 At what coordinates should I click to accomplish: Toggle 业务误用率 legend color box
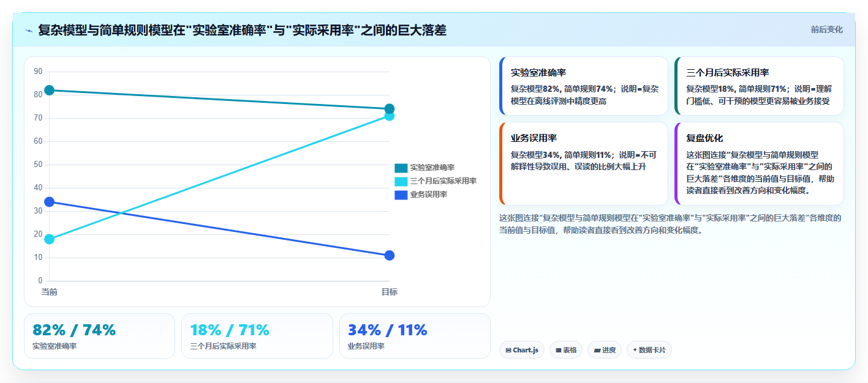pyautogui.click(x=401, y=195)
